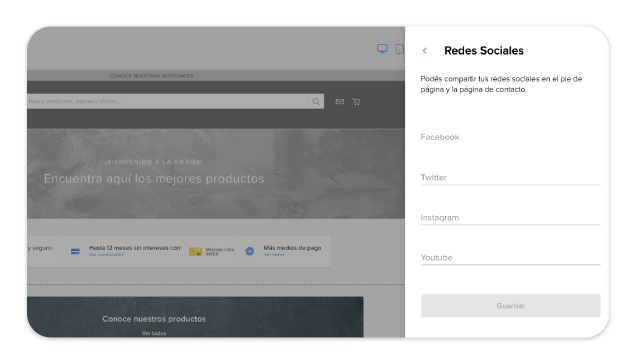Click the 'Redes Sociales' panel heading
Image resolution: width=636 pixels, height=364 pixels.
[x=483, y=51]
